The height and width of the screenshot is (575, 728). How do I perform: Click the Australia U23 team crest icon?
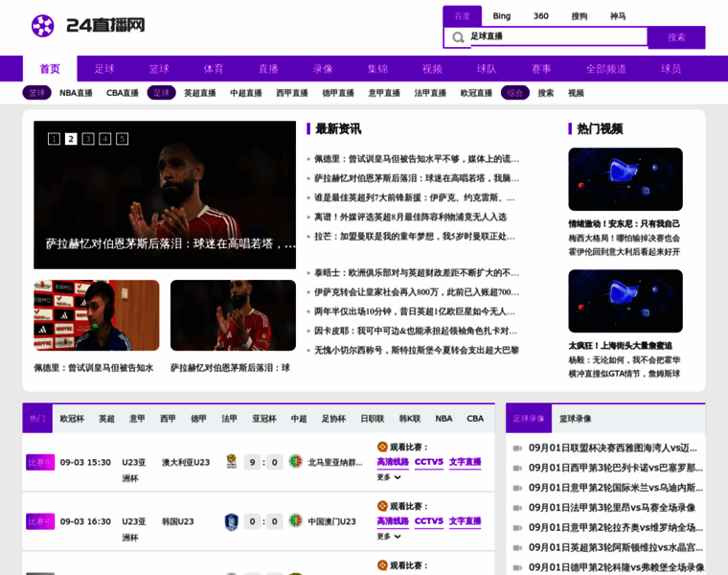click(x=231, y=462)
